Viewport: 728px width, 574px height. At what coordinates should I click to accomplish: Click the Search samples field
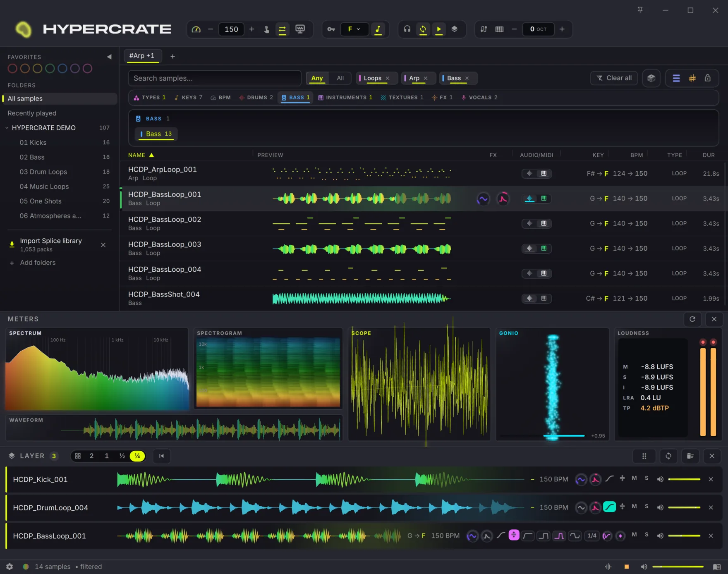[x=215, y=78]
